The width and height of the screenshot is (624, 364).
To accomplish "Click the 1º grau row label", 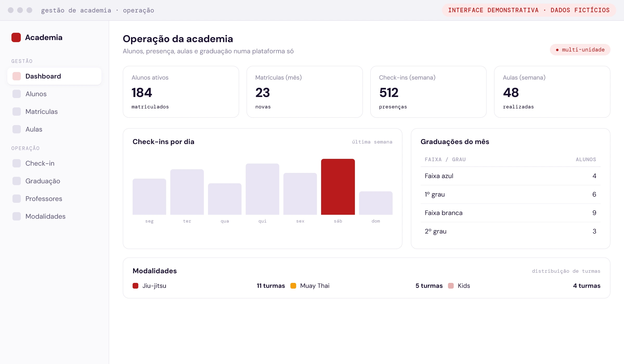I will coord(435,194).
